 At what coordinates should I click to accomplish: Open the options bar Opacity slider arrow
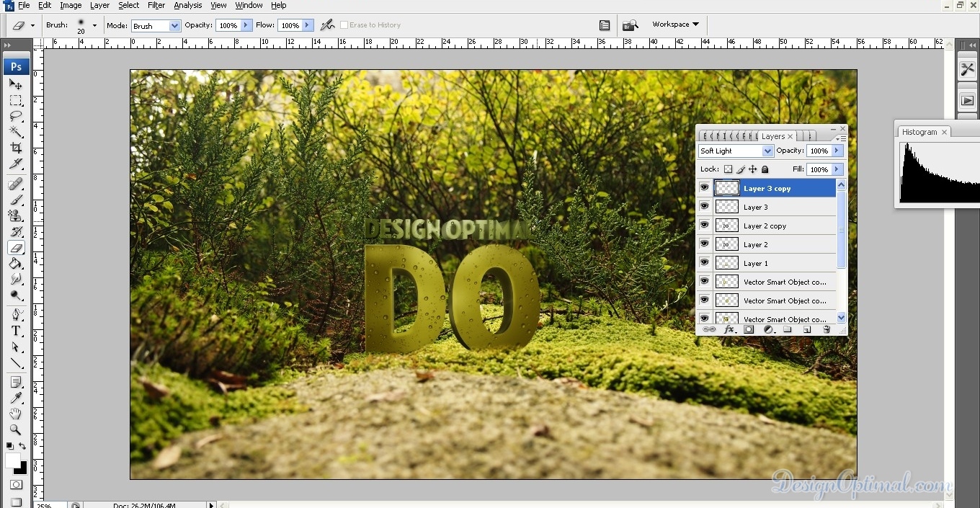(246, 25)
